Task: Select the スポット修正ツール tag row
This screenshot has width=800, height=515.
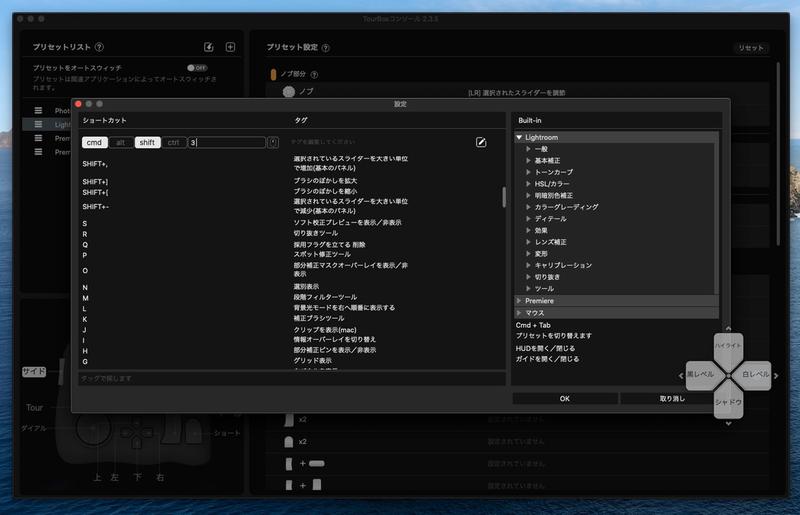Action: (322, 254)
